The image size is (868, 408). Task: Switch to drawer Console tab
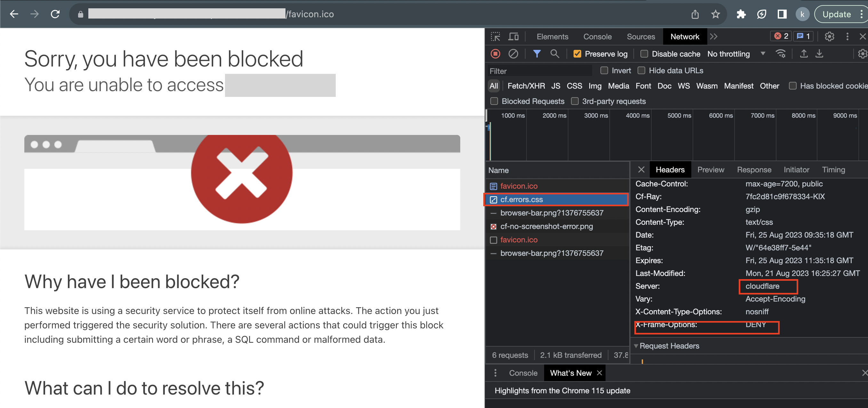523,373
